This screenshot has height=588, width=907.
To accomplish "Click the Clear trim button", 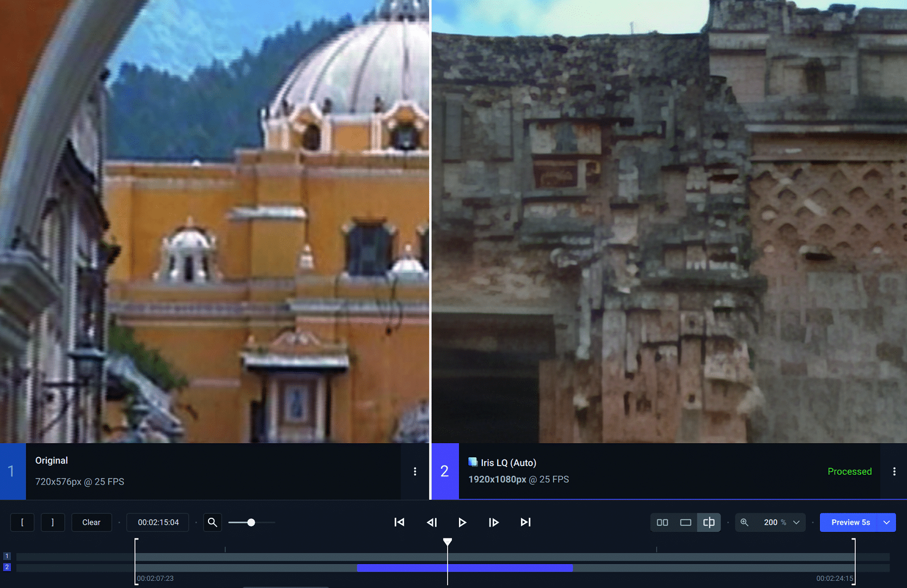I will tap(91, 522).
